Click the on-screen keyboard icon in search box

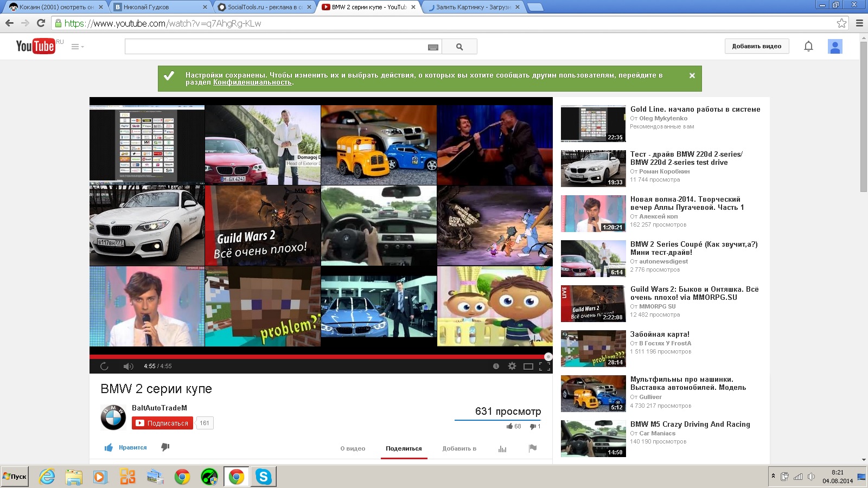click(433, 47)
